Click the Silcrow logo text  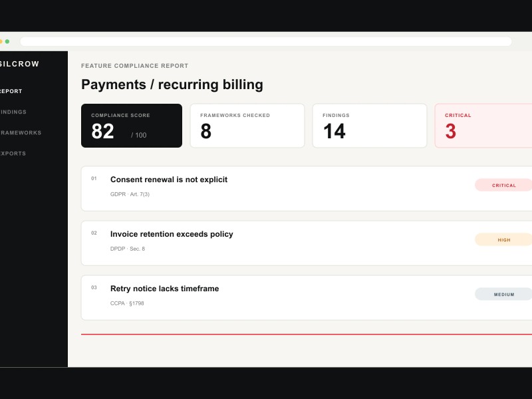19,64
